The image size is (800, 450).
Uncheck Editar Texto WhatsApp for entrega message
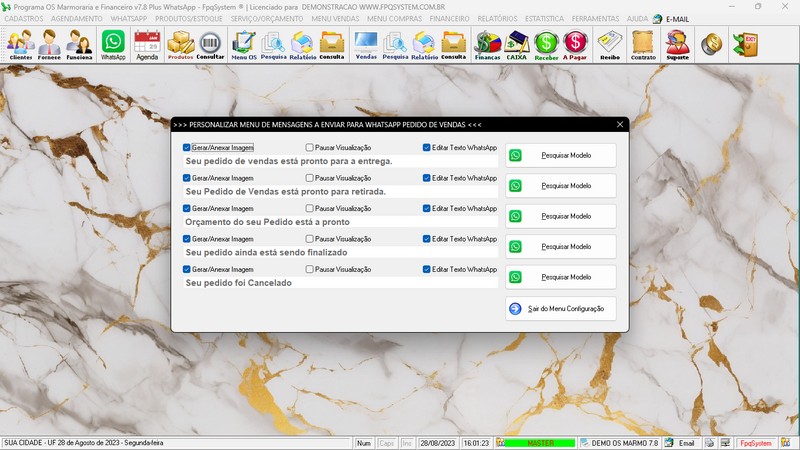427,147
